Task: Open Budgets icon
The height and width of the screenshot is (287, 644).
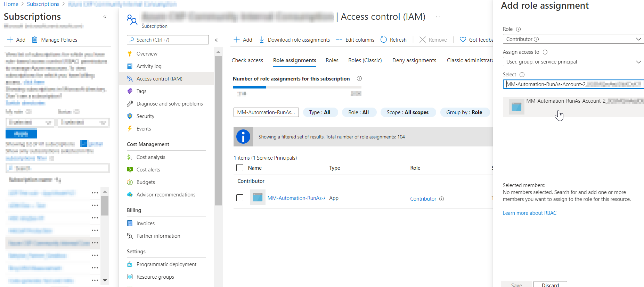Action: coord(130,182)
